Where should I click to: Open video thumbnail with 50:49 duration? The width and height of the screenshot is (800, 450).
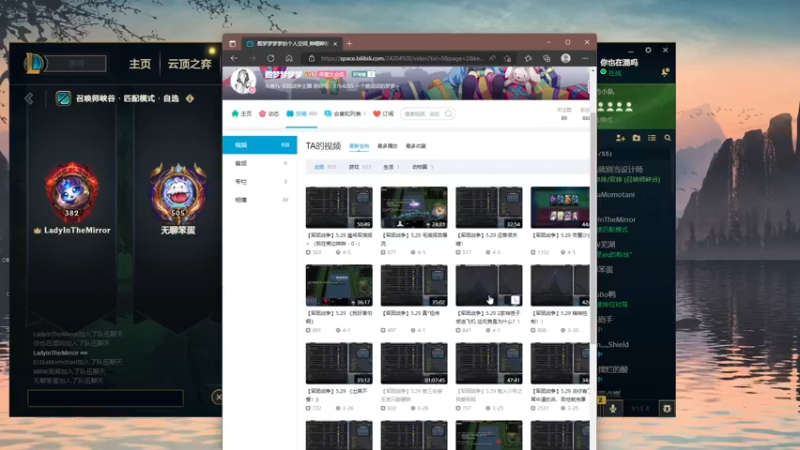(339, 207)
